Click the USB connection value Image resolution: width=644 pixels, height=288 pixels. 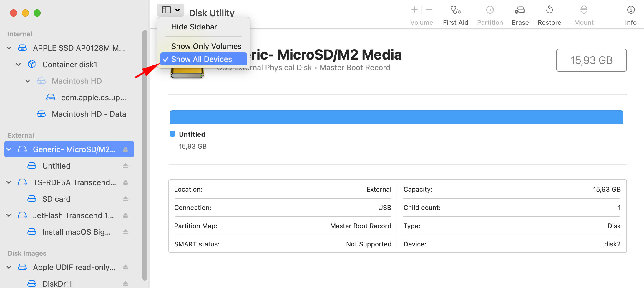point(384,208)
